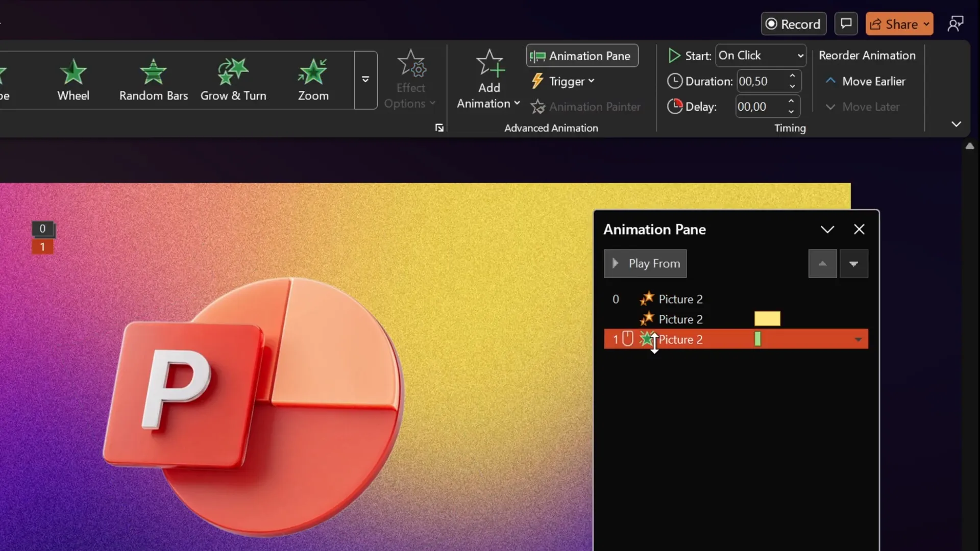Click the Animation Painter tool
The image size is (980, 551).
point(585,107)
